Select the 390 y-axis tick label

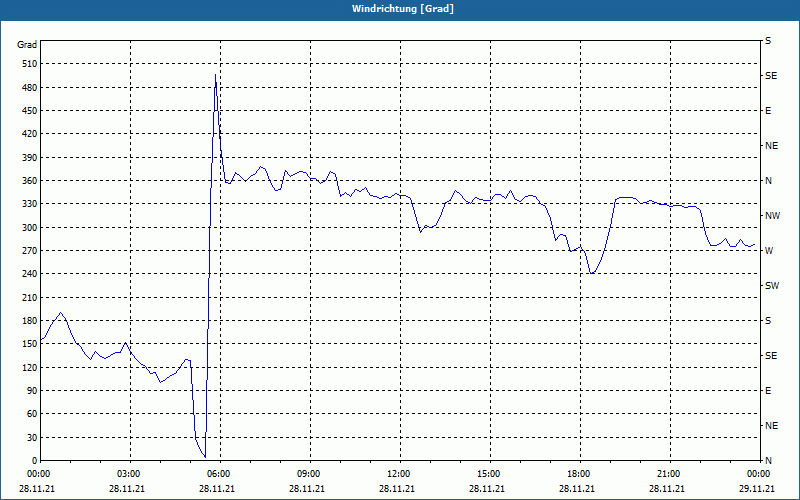pos(30,158)
